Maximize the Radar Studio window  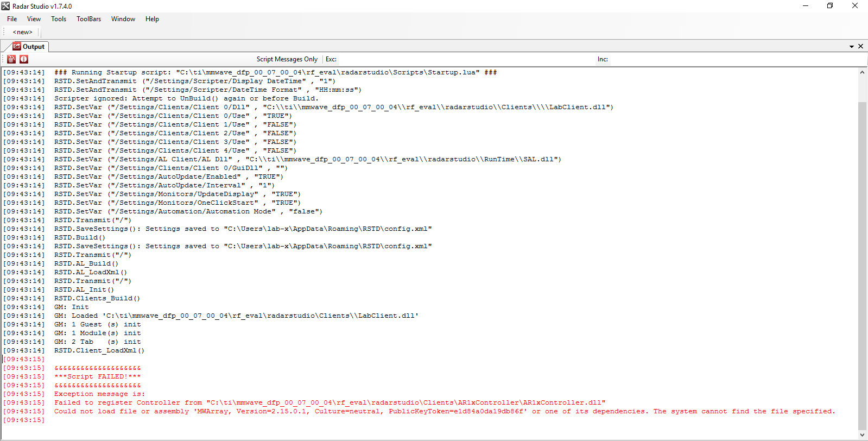coord(830,6)
